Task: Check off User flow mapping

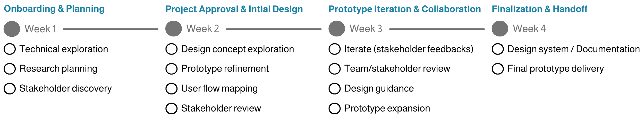Action: point(172,89)
